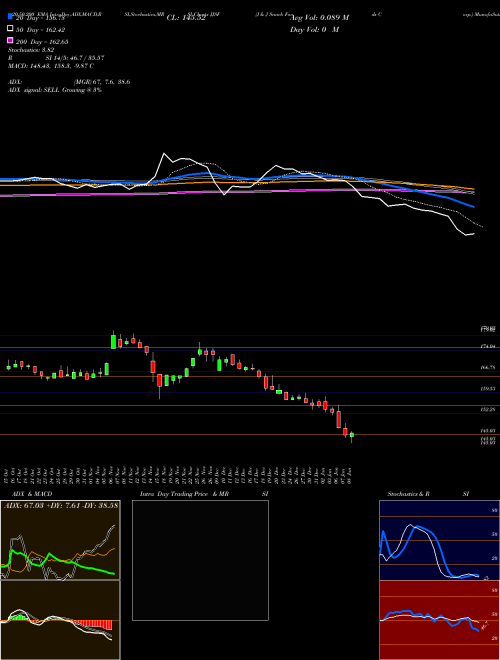Click the peak of the white price line
The height and width of the screenshot is (660, 500).
(x=164, y=154)
